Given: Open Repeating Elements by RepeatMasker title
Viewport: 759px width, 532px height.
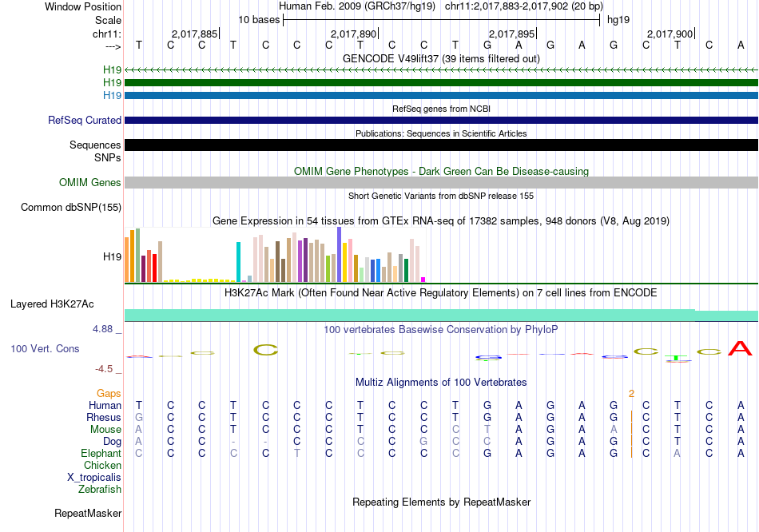Looking at the screenshot, I should pyautogui.click(x=441, y=502).
